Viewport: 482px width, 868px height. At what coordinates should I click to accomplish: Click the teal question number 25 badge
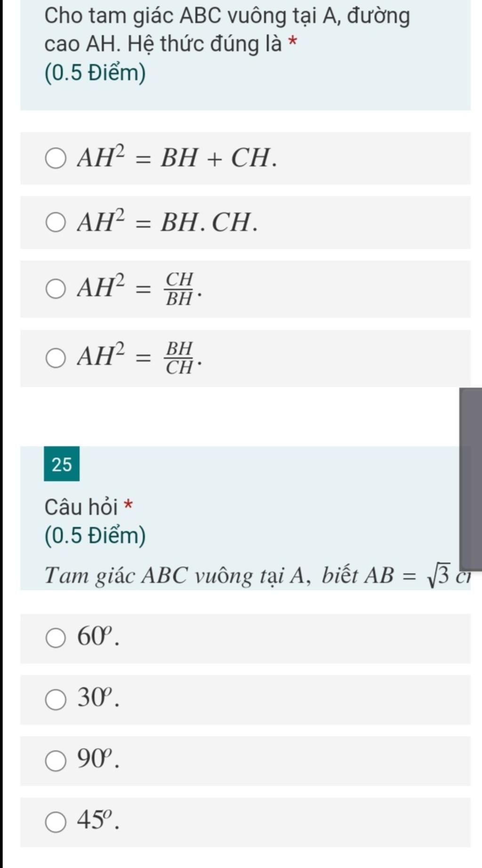pyautogui.click(x=62, y=464)
